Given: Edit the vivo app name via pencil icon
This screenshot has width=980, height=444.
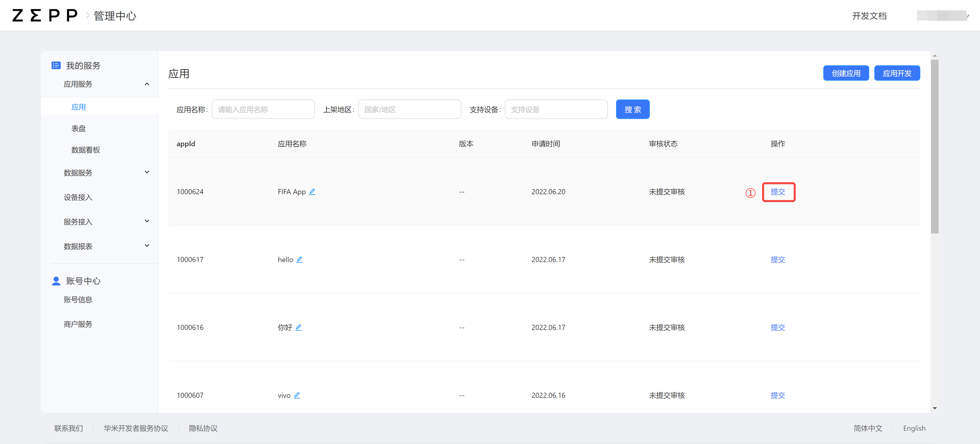Looking at the screenshot, I should pyautogui.click(x=297, y=395).
